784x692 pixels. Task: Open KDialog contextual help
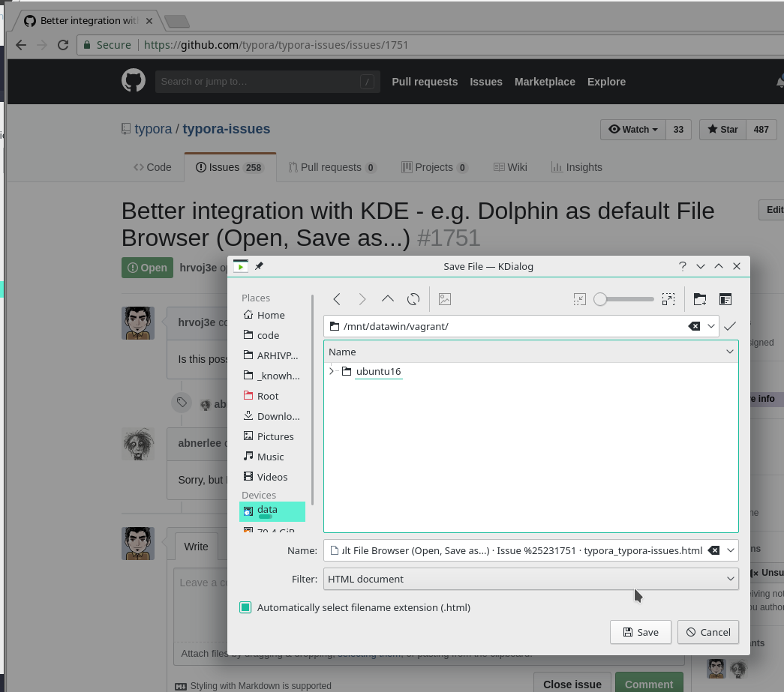point(682,265)
